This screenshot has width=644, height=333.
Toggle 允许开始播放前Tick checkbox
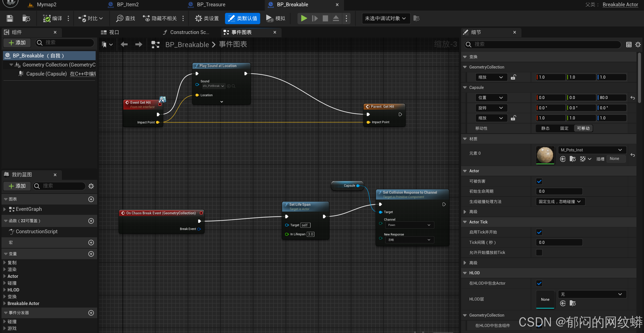pyautogui.click(x=539, y=252)
